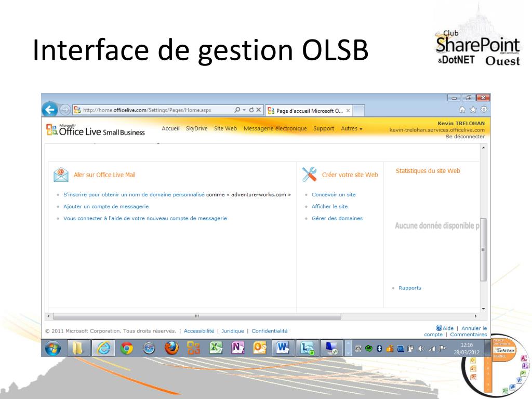
Task: Open 'Statistiques du site Web' heading
Action: point(428,171)
